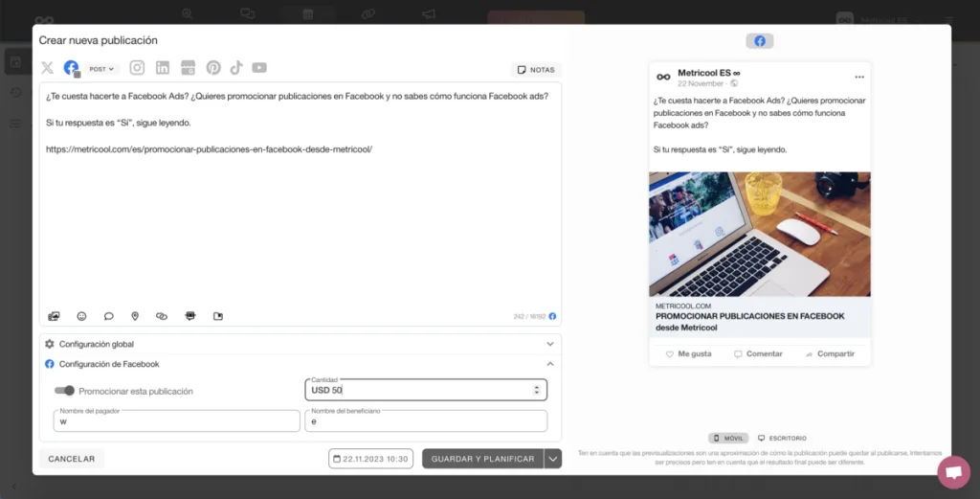980x499 pixels.
Task: Open the dropdown arrow beside GUARDAR Y PLANIFICAR
Action: click(552, 459)
